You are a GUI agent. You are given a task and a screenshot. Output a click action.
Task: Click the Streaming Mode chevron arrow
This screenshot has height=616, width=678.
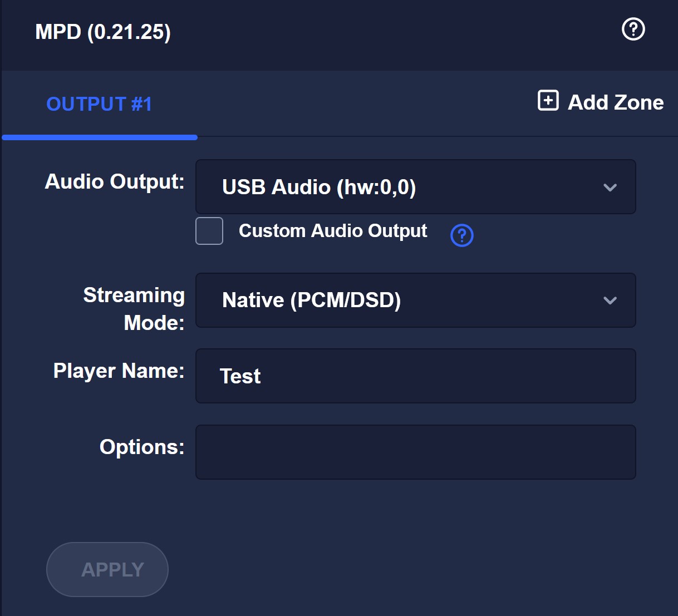(610, 300)
